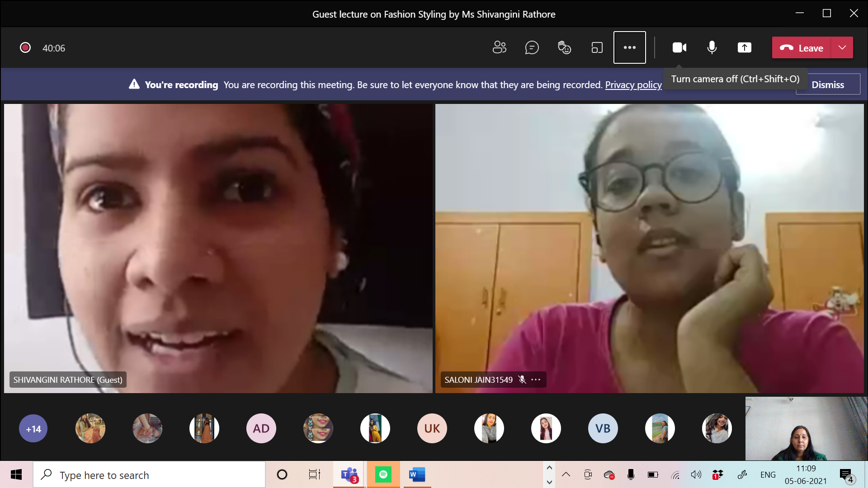Image resolution: width=868 pixels, height=488 pixels.
Task: Mute the microphone
Action: (x=712, y=47)
